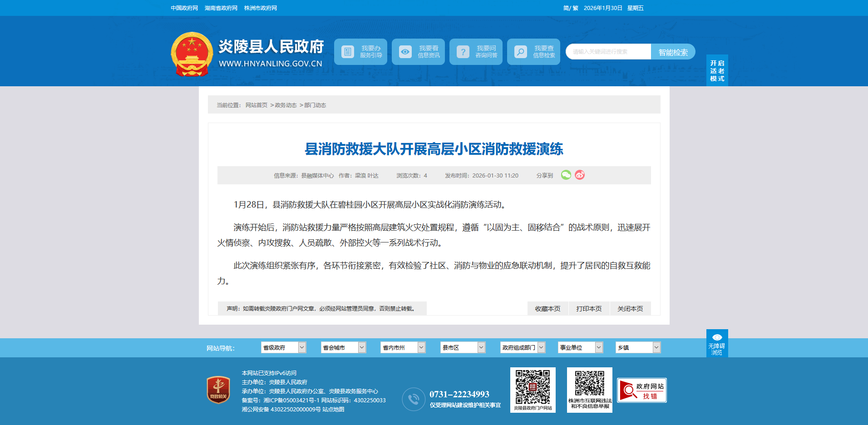Enable 无障碍浏览 accessibility mode
868x425 pixels.
point(717,344)
